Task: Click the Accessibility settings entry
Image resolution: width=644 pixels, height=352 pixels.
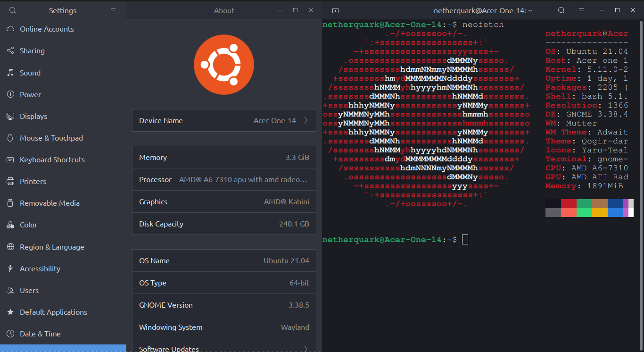Action: (x=9, y=268)
